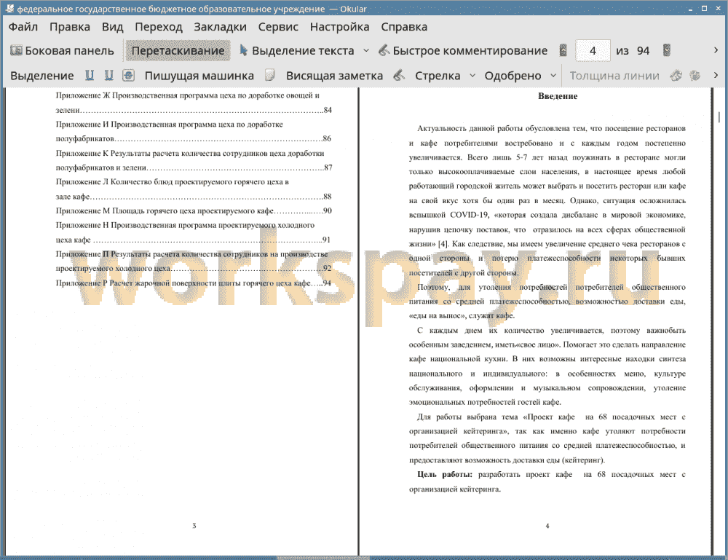The width and height of the screenshot is (728, 560).
Task: Select the strikeout annotation icon
Action: click(128, 75)
